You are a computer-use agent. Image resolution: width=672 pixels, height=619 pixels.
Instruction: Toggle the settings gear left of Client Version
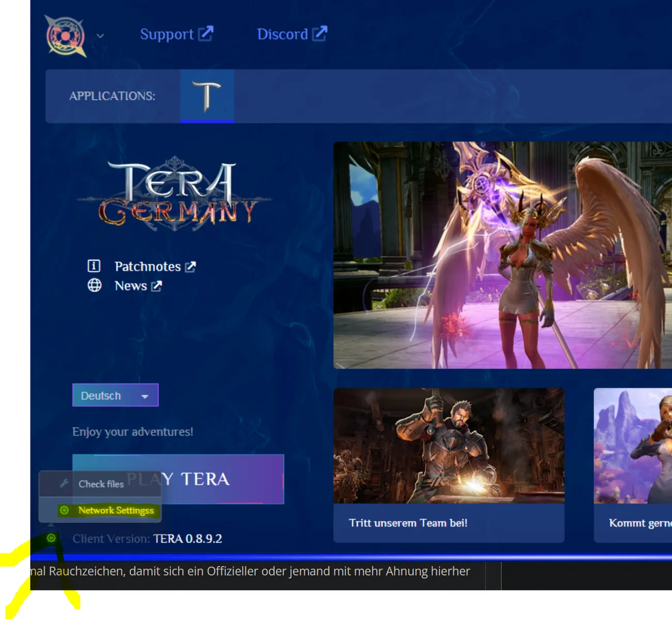[51, 538]
